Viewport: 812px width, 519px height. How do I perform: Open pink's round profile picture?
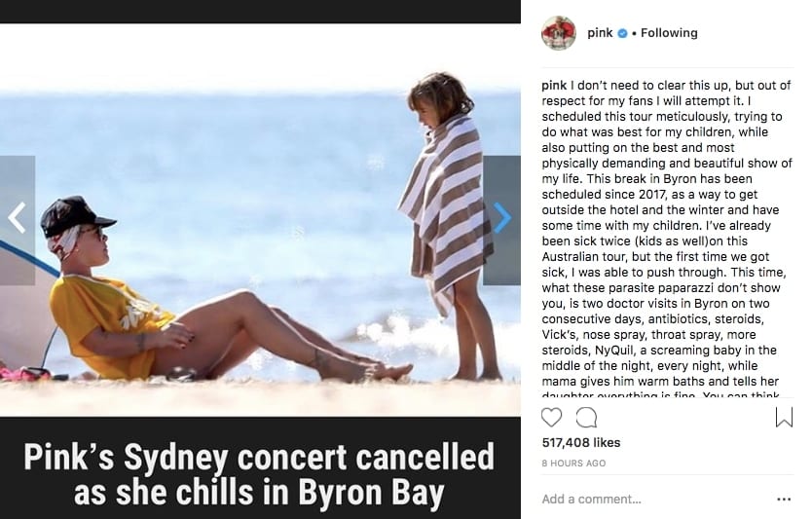pos(558,33)
